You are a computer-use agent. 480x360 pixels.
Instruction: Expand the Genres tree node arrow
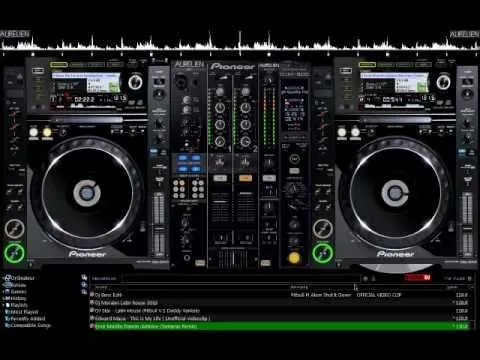pyautogui.click(x=3, y=292)
